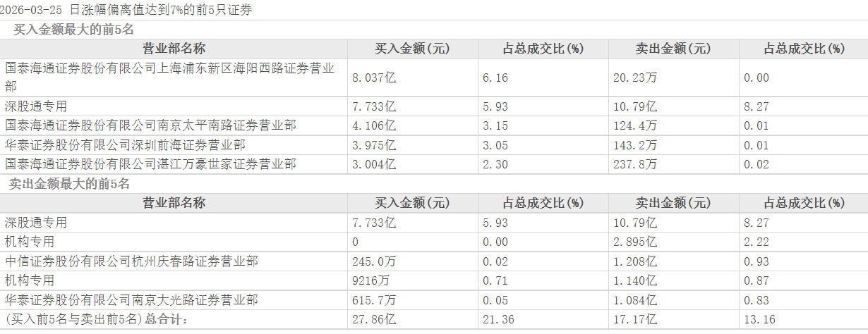Open 国泰海通南京太平南路证券营业部 entry
This screenshot has height=334, width=868.
click(150, 125)
